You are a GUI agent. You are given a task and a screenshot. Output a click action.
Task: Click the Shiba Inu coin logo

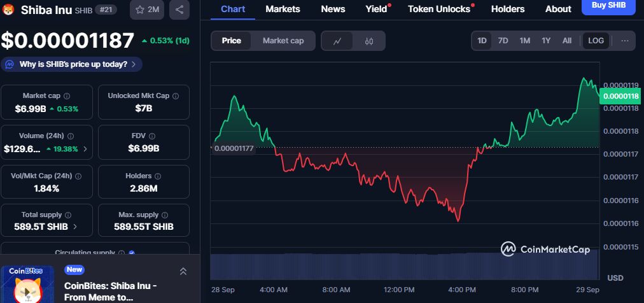pos(8,9)
